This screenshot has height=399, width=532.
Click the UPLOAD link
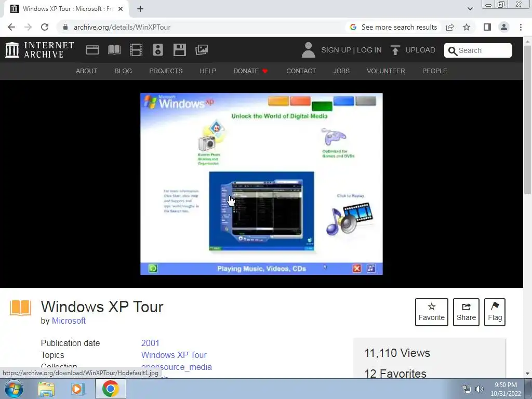pyautogui.click(x=420, y=50)
